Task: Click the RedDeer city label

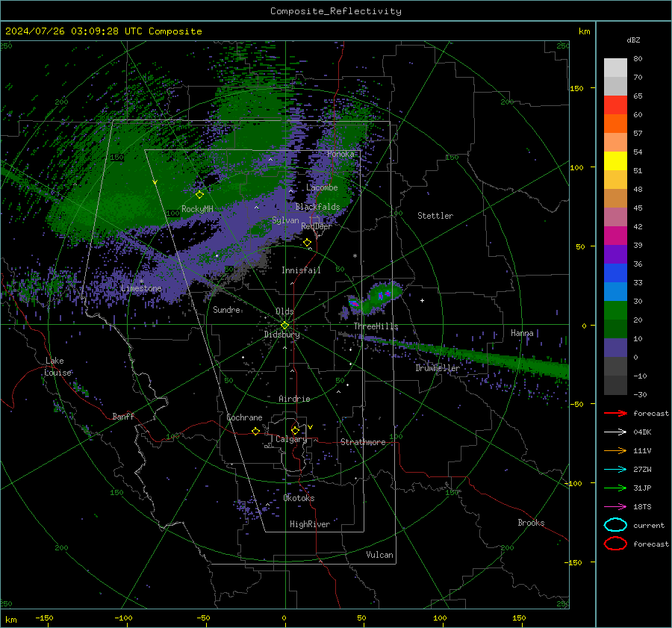Action: (317, 226)
